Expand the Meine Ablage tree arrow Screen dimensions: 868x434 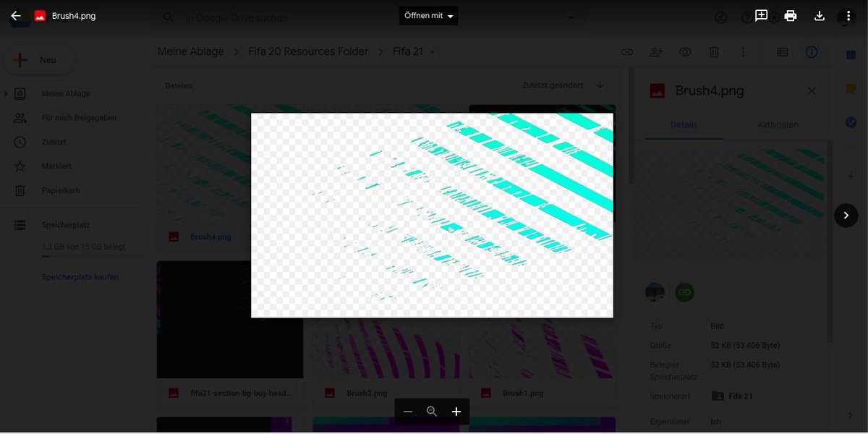7,94
